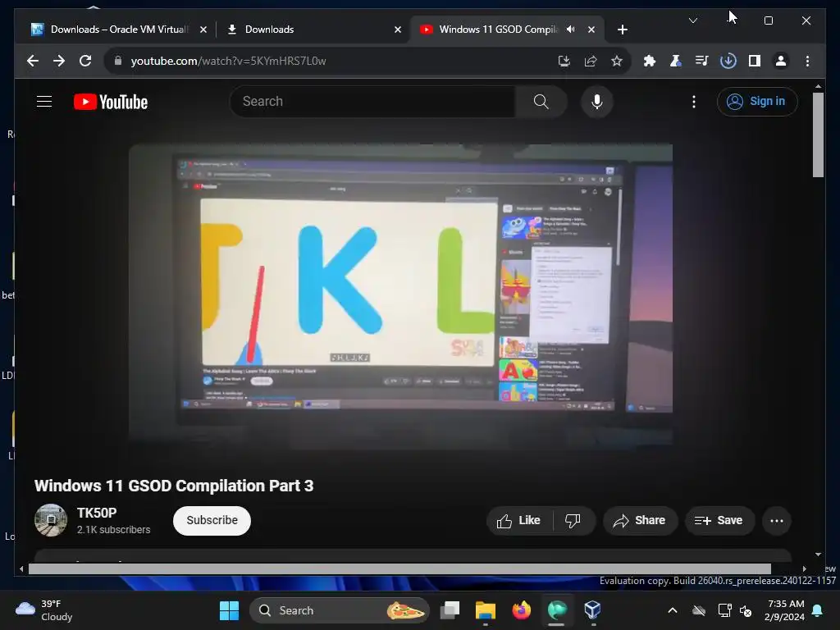Click the site info lock icon
This screenshot has width=840, height=630.
click(x=118, y=61)
